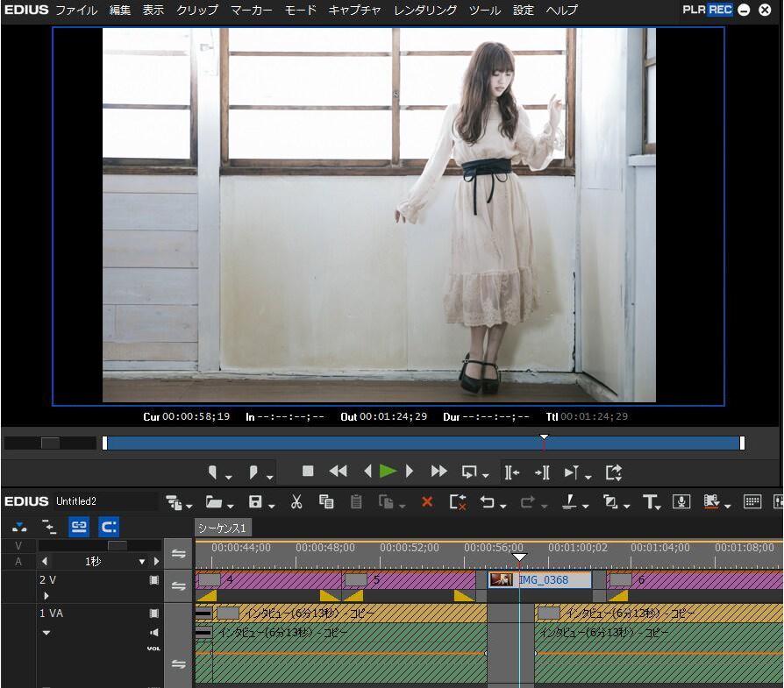Toggle ripple mode button
784x688 pixels.
[x=49, y=527]
